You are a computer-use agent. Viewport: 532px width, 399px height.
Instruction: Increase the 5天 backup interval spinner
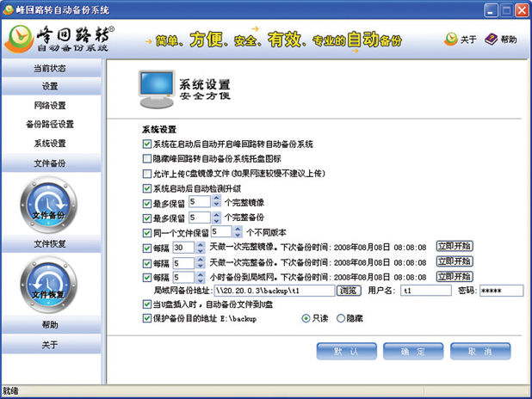click(201, 260)
